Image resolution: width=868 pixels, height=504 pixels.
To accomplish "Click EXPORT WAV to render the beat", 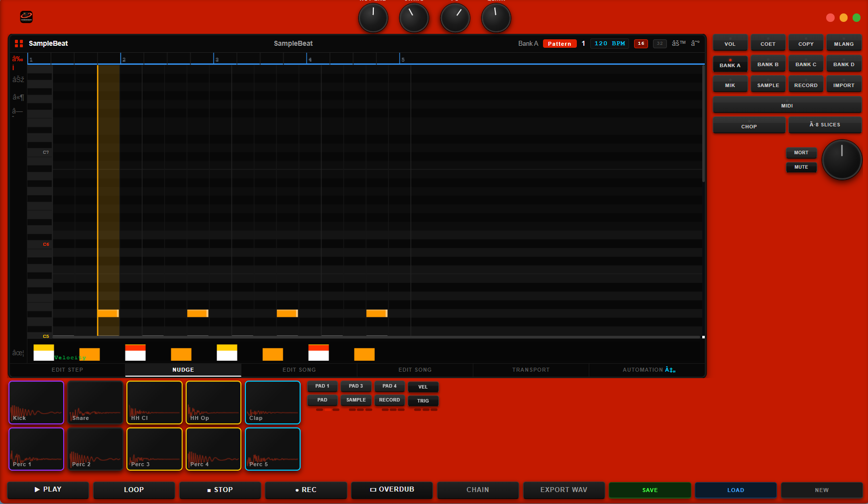I will coord(563,490).
